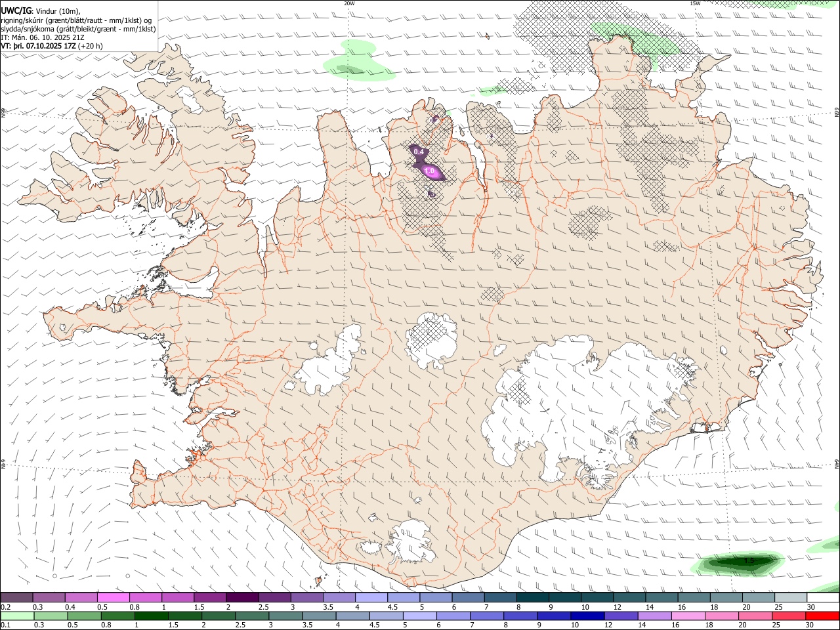The width and height of the screenshot is (840, 630).
Task: Click the "0.2" number in upper legend row
Action: click(5, 607)
